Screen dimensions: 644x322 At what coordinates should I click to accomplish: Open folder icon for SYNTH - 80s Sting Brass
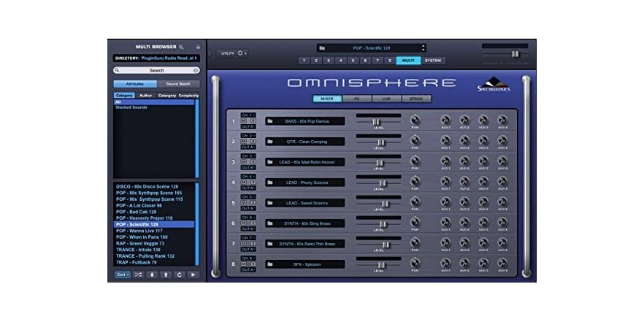[270, 223]
